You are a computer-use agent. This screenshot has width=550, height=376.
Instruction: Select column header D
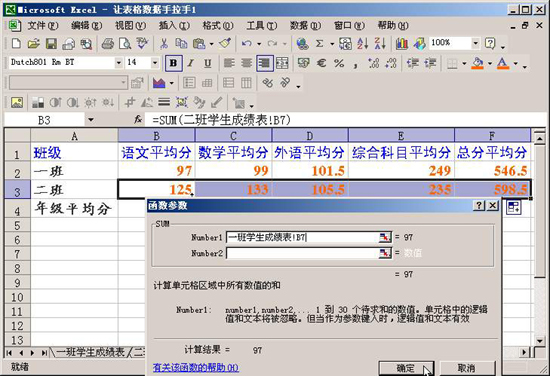click(310, 135)
